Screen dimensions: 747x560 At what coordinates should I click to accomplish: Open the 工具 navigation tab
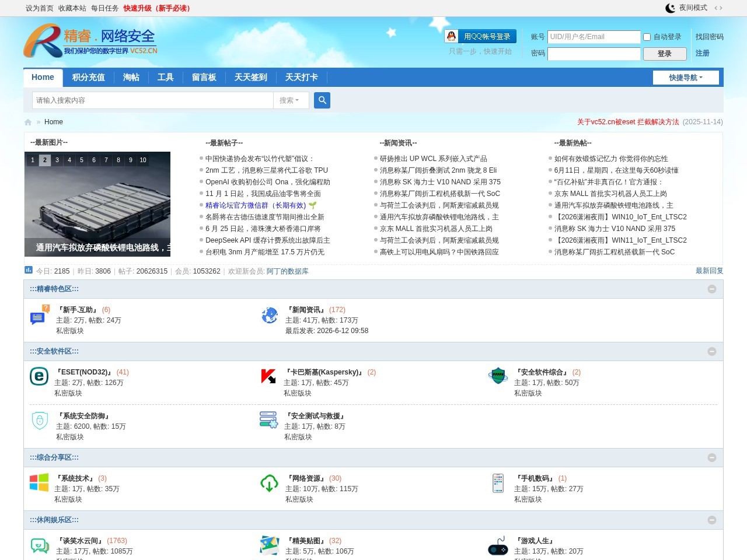point(165,77)
